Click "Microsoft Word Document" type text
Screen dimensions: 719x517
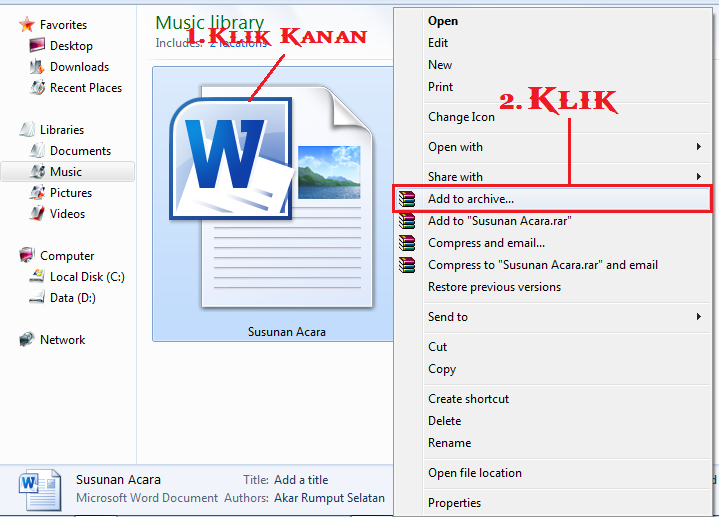coord(147,498)
